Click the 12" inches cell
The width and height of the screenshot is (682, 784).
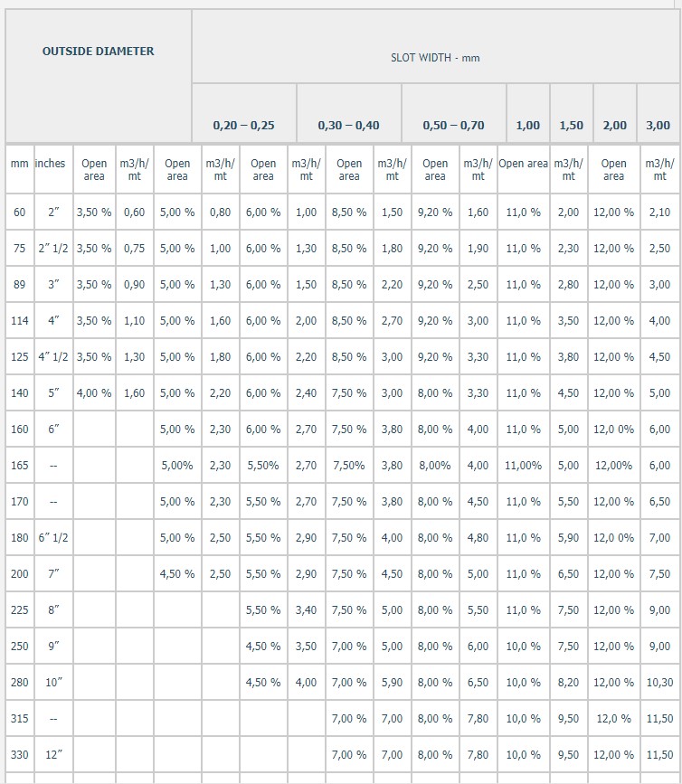(x=53, y=754)
